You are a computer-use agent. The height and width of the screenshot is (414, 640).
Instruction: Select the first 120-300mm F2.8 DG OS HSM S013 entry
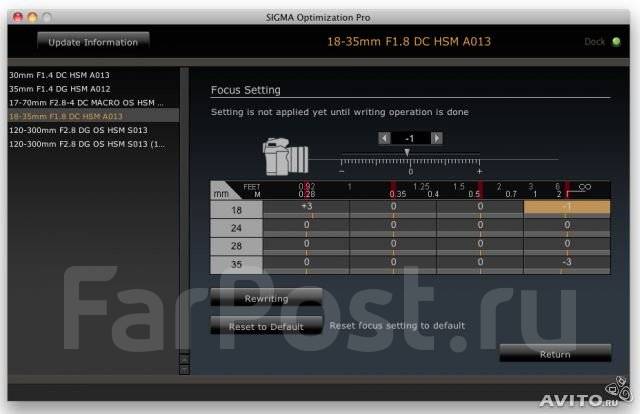coord(79,131)
